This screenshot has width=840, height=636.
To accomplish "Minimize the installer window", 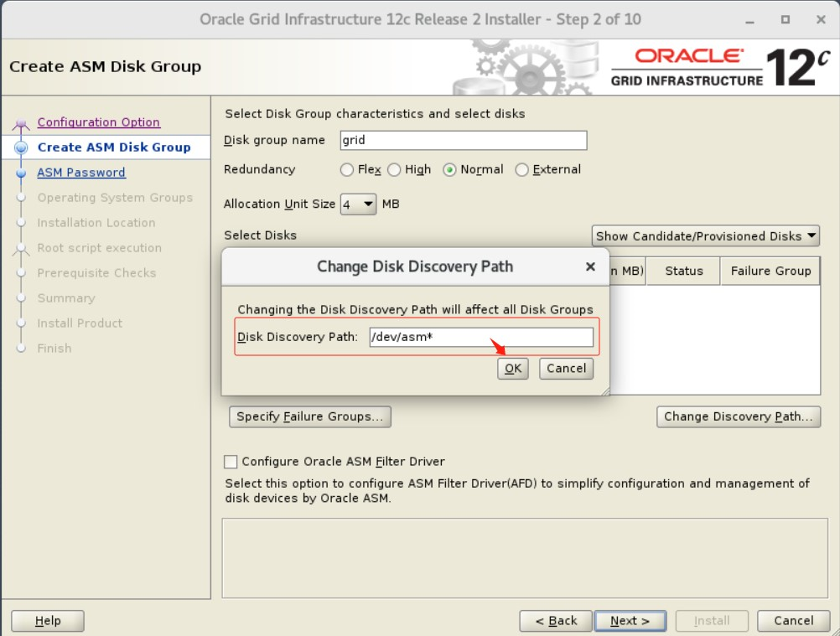I will tap(749, 20).
